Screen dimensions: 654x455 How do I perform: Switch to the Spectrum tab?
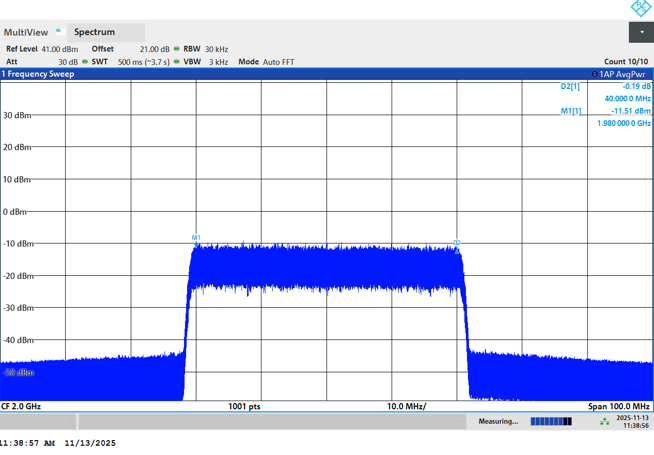click(95, 32)
